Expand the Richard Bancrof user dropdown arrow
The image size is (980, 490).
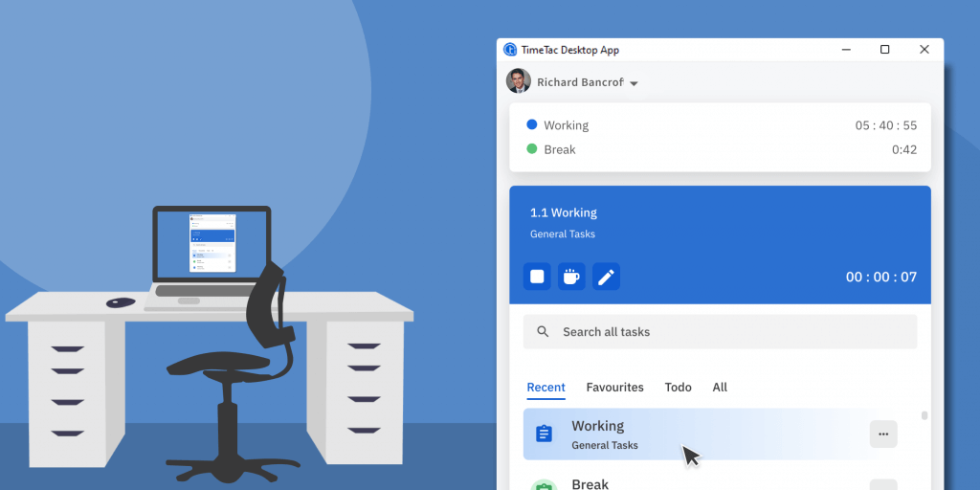pos(634,83)
